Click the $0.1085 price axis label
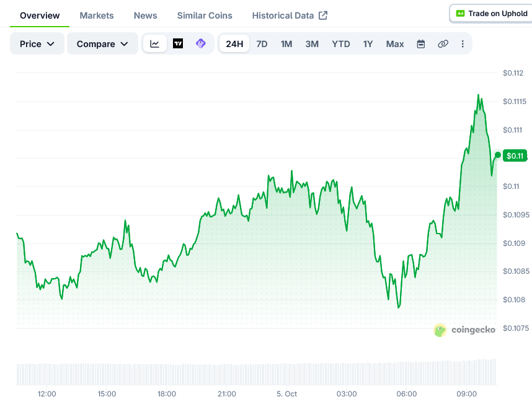This screenshot has width=532, height=402. click(516, 271)
